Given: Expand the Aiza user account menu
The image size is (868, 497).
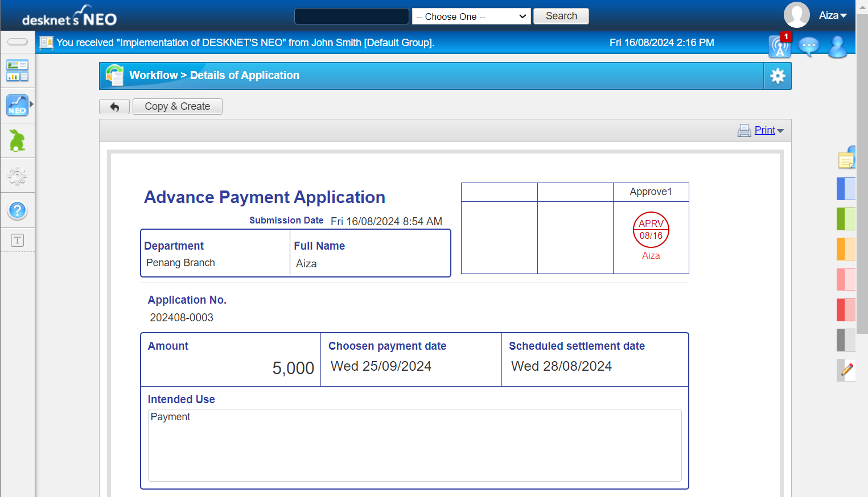Looking at the screenshot, I should 833,16.
